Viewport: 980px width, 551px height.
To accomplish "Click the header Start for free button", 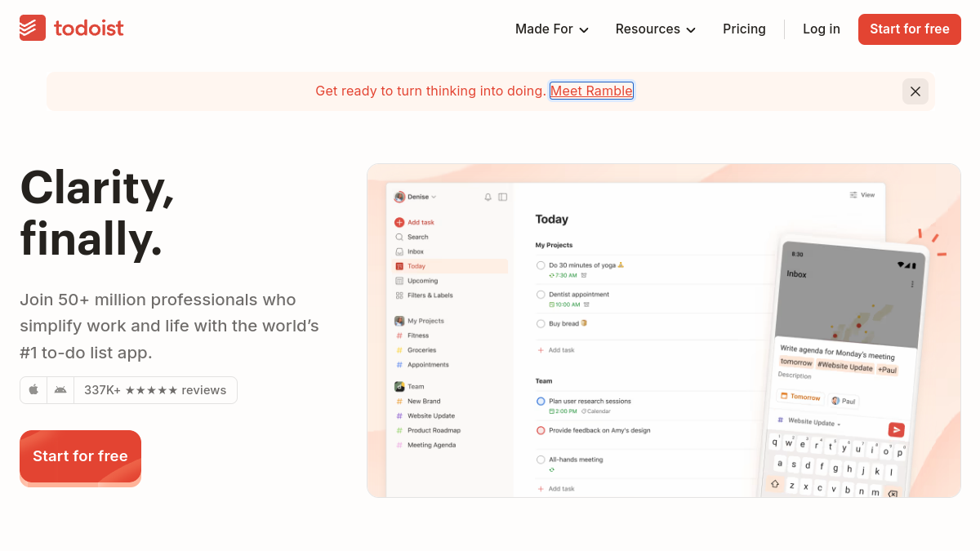I will tap(910, 29).
